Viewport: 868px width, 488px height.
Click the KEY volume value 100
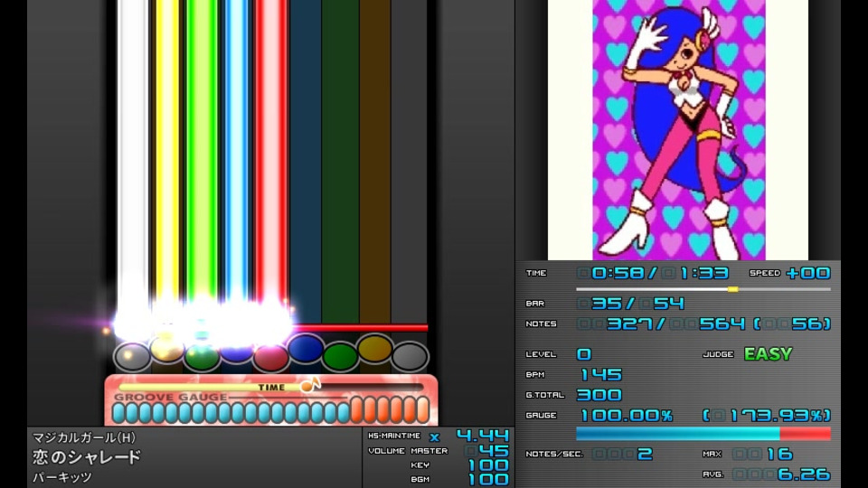488,465
